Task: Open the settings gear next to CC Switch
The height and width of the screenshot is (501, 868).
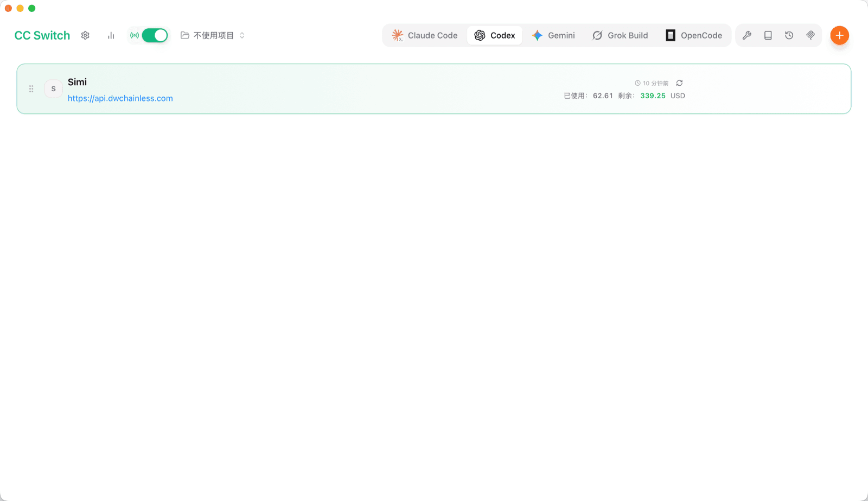Action: click(x=85, y=35)
